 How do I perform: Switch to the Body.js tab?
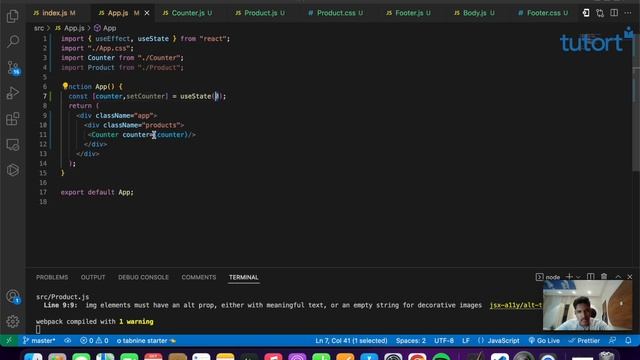474,13
